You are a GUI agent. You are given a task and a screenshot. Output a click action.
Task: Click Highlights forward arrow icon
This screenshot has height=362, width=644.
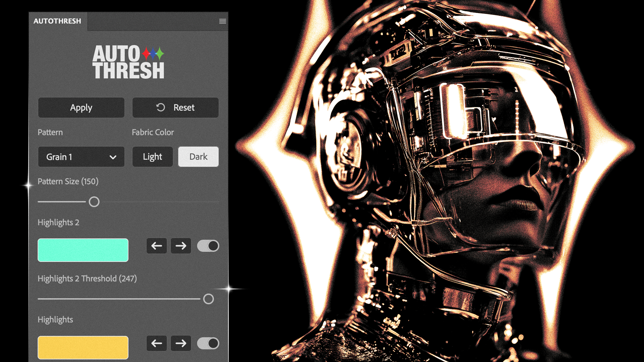[x=181, y=343]
